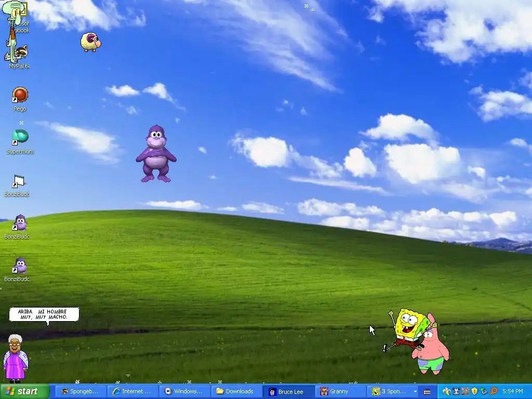Click the Safely Remove Hardware tray icon
532x399 pixels.
click(x=484, y=392)
